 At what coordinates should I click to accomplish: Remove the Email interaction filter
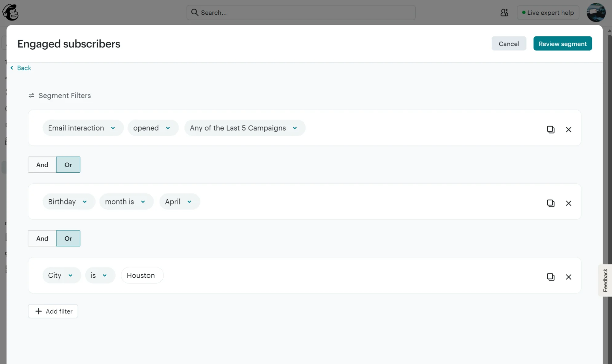[568, 129]
